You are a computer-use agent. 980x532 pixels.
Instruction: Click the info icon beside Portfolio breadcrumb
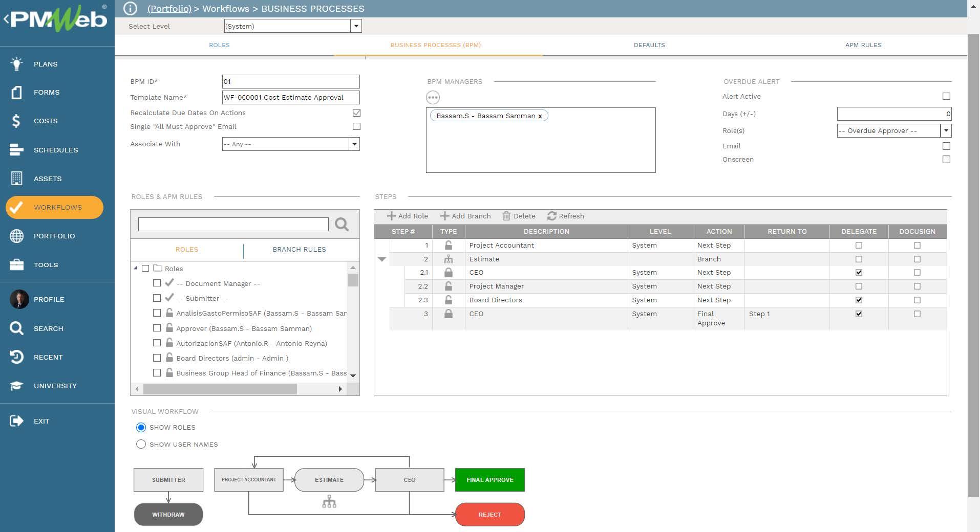click(131, 9)
